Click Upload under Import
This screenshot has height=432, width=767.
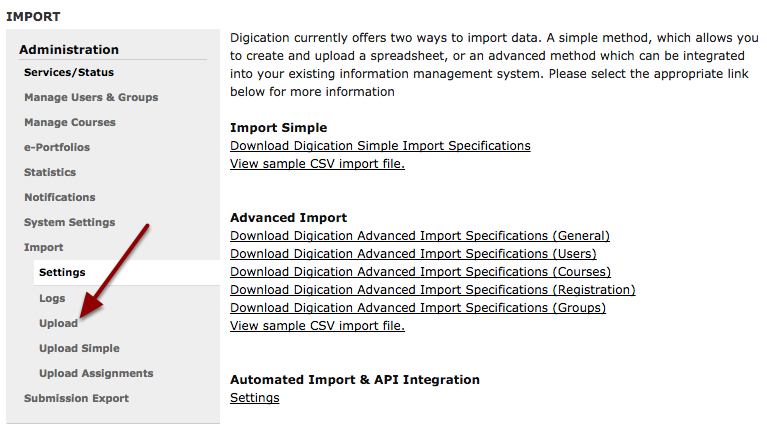pos(58,323)
